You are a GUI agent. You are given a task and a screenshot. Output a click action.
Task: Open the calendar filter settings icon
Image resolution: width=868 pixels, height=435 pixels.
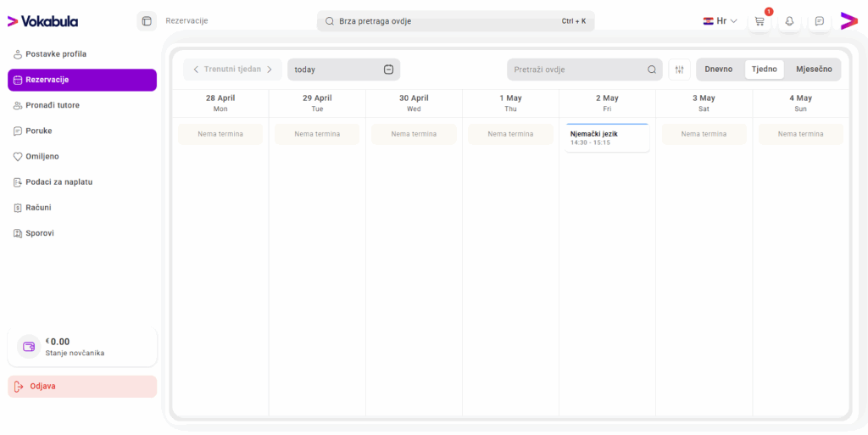coord(680,70)
